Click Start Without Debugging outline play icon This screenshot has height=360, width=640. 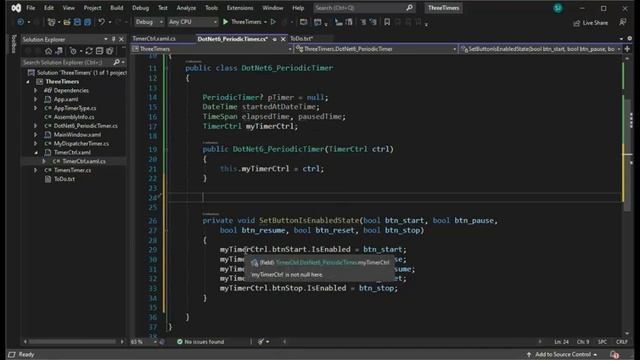(273, 22)
